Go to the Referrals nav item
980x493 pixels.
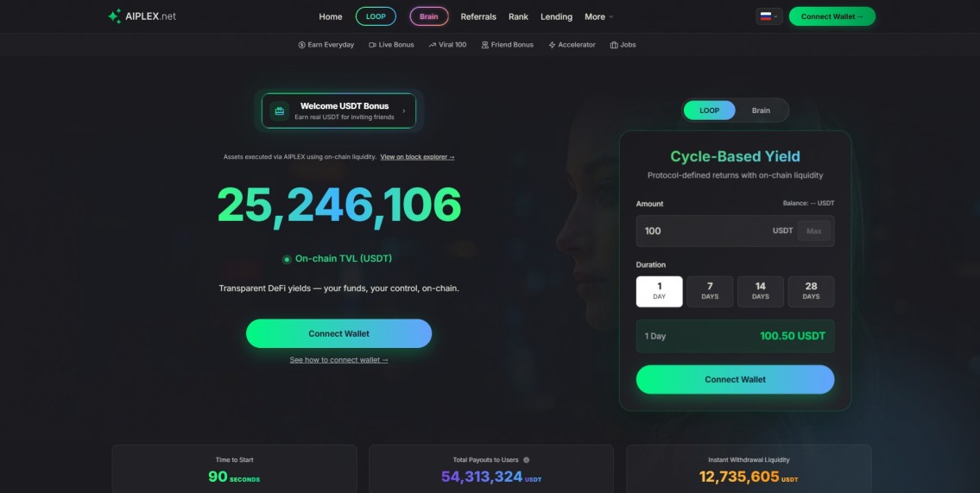coord(478,17)
